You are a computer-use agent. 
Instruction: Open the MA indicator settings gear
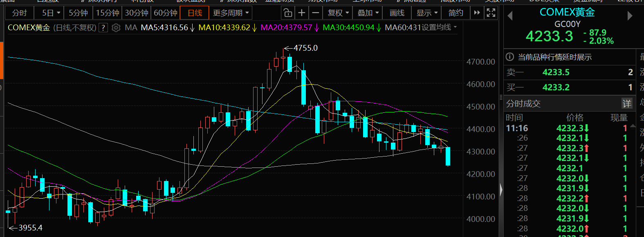pos(116,28)
